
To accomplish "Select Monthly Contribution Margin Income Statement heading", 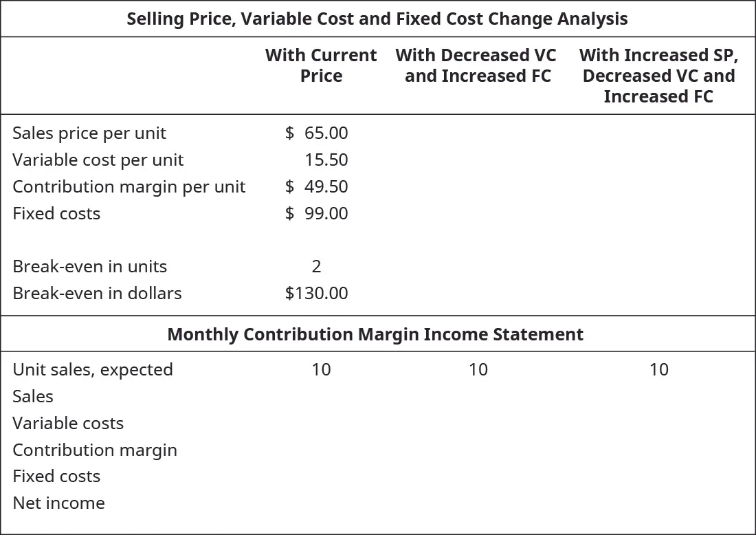I will coord(375,334).
